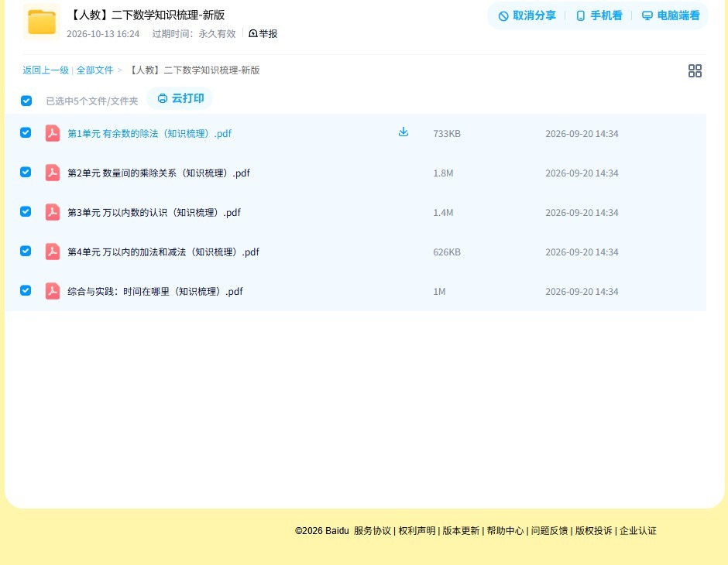The image size is (728, 565).
Task: Uncheck 综合与实践：时间在哪里 checkbox
Action: tap(26, 290)
